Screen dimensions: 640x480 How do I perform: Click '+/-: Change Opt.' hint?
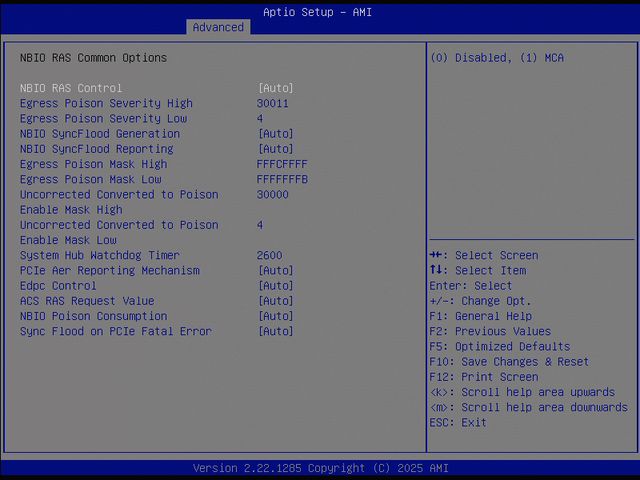pos(480,301)
